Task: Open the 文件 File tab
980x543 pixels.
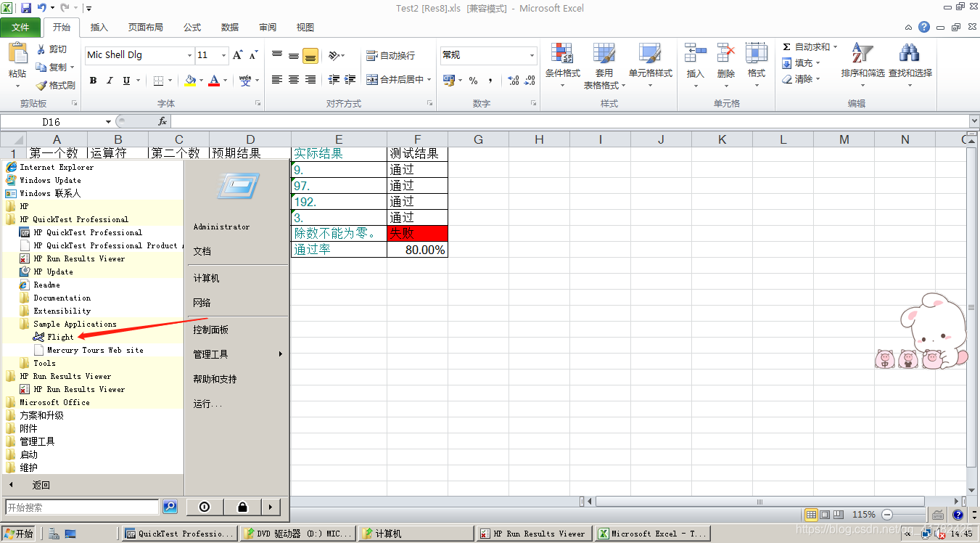Action: coord(20,28)
